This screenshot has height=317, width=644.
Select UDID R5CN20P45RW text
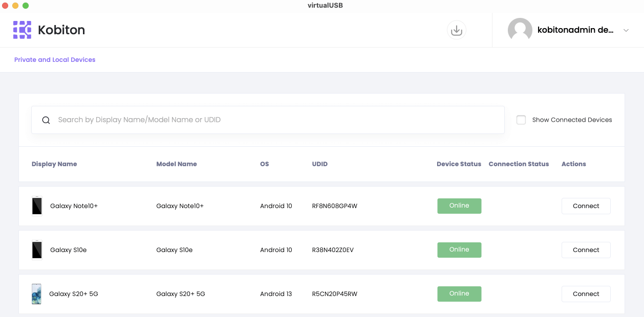(334, 294)
